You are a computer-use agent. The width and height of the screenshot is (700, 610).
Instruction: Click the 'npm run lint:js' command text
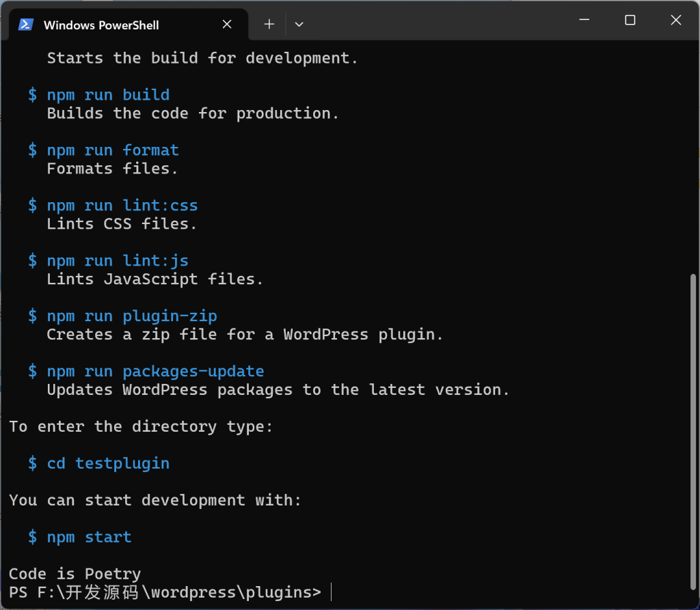118,261
